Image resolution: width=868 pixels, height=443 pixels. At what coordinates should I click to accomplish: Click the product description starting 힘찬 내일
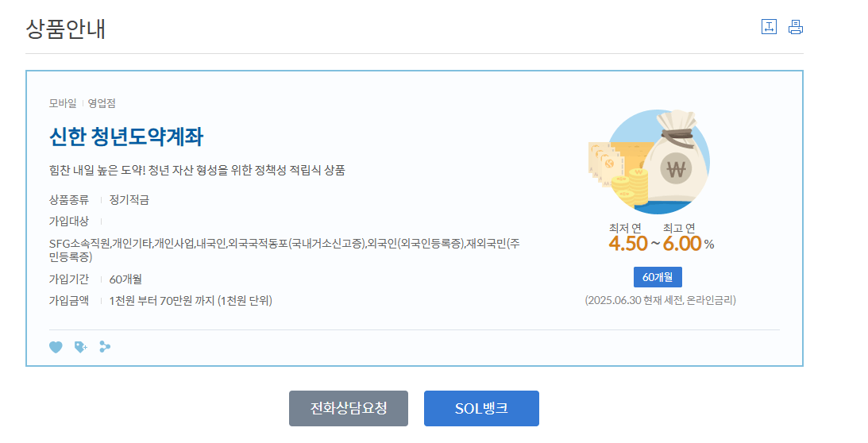tap(197, 170)
